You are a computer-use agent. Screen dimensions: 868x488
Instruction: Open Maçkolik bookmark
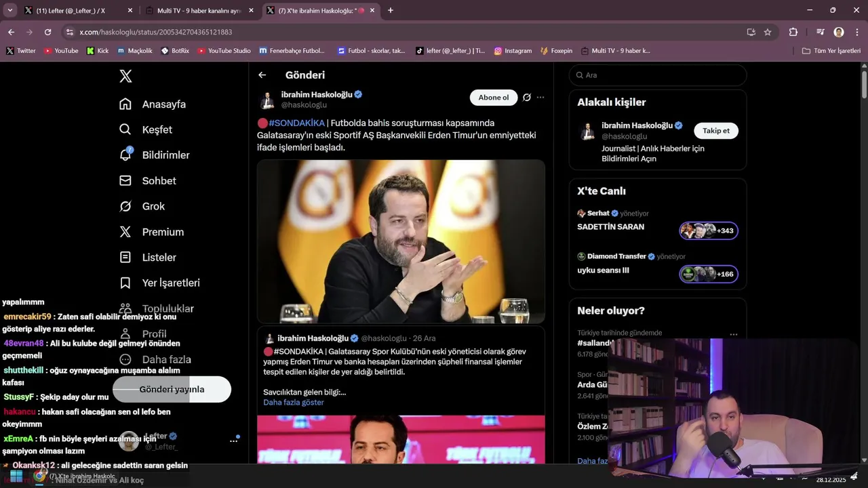pos(134,51)
